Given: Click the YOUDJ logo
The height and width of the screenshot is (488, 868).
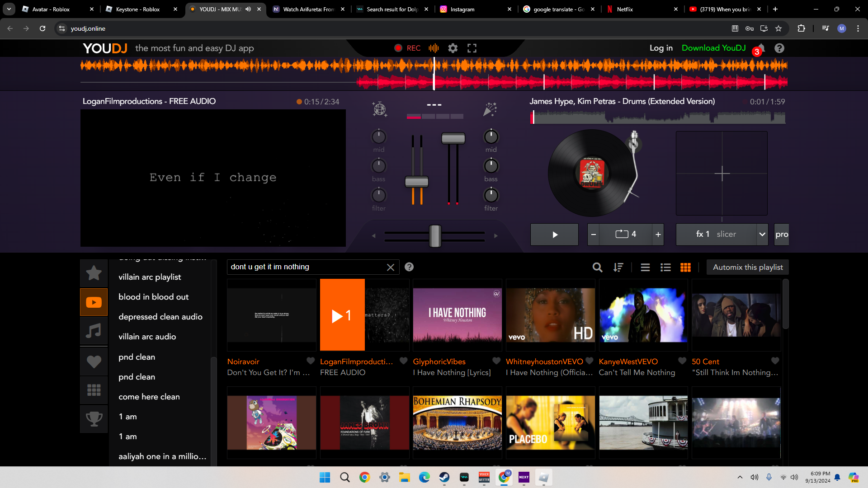Looking at the screenshot, I should (105, 48).
